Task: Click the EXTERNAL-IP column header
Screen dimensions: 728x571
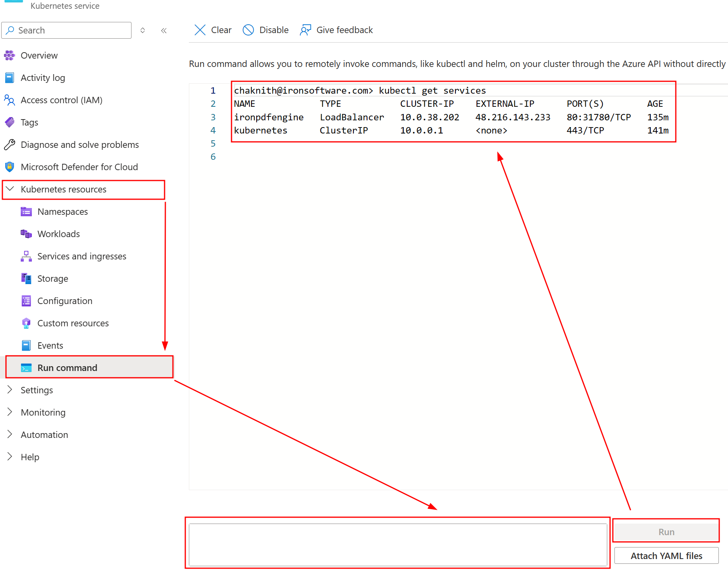Action: (x=505, y=104)
